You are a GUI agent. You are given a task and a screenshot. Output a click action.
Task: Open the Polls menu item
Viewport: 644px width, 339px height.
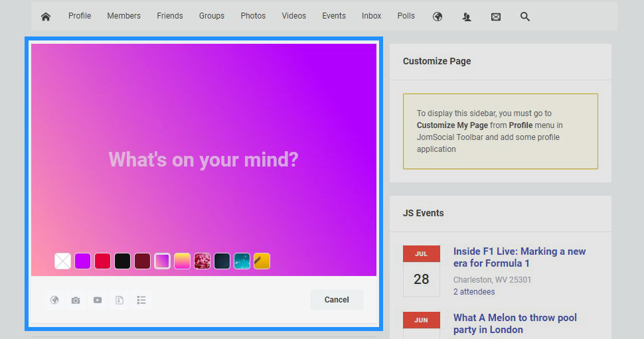click(406, 16)
